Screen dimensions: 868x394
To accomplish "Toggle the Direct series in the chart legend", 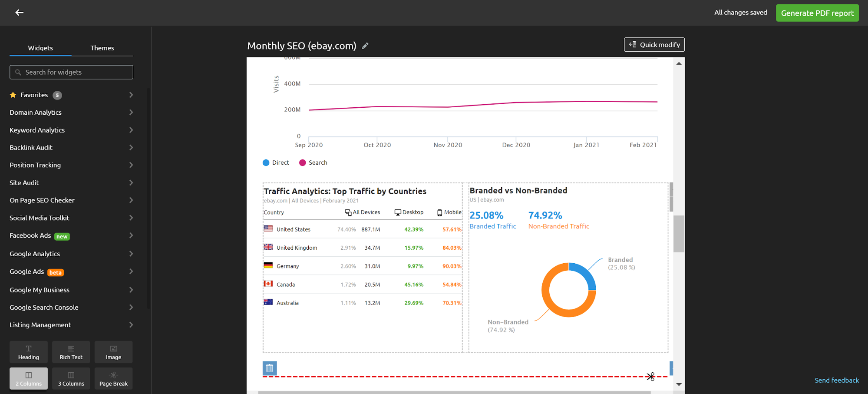I will point(276,162).
